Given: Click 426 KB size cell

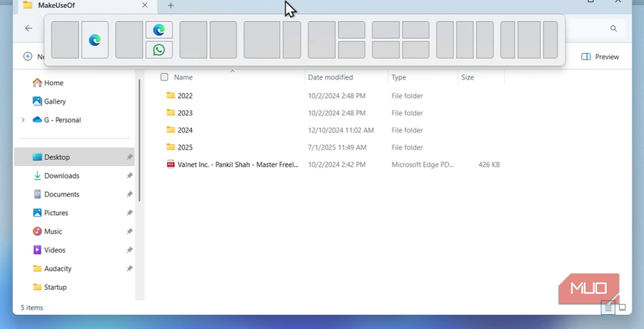Looking at the screenshot, I should (489, 164).
